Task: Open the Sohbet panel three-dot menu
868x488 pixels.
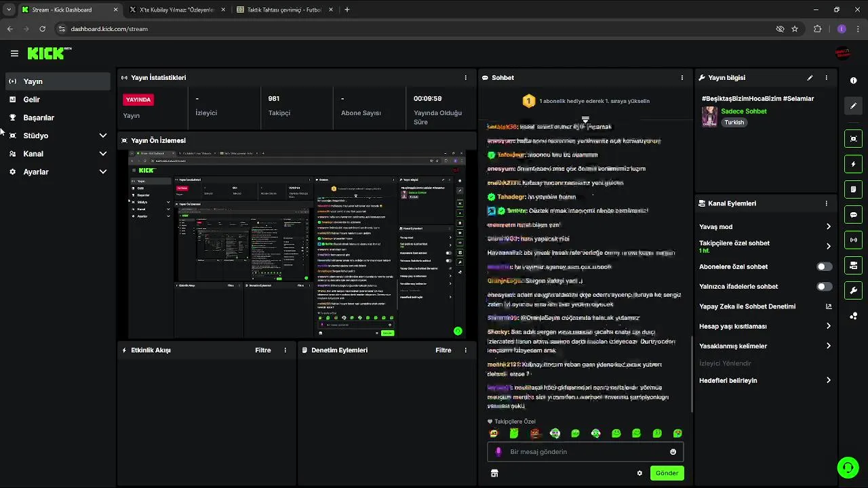Action: click(682, 78)
